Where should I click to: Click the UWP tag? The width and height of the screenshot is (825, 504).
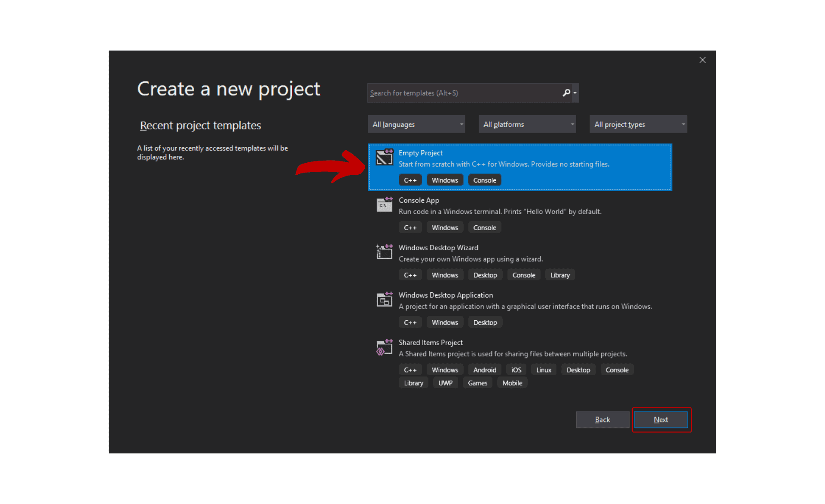446,383
